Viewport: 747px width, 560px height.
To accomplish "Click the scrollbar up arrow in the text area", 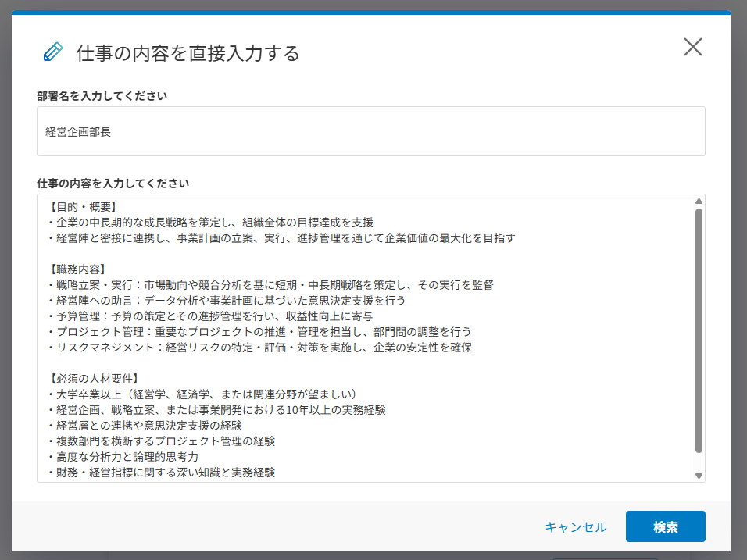I will point(699,202).
